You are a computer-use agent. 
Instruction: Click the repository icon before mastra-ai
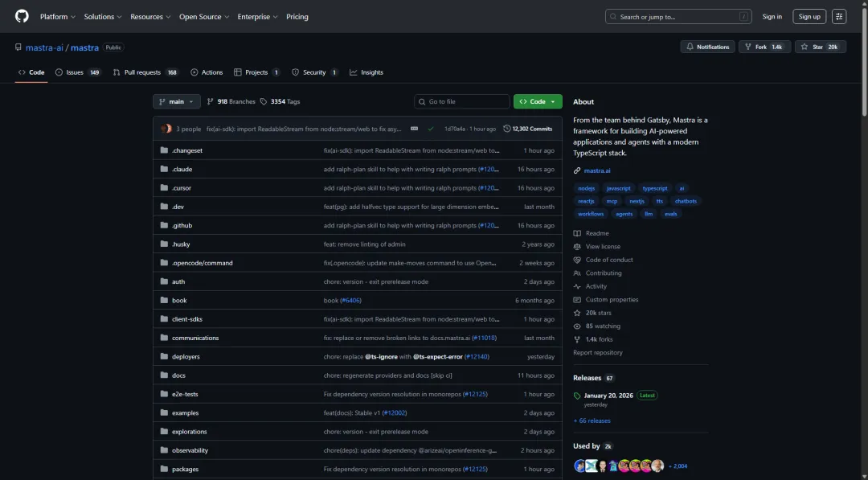point(18,47)
